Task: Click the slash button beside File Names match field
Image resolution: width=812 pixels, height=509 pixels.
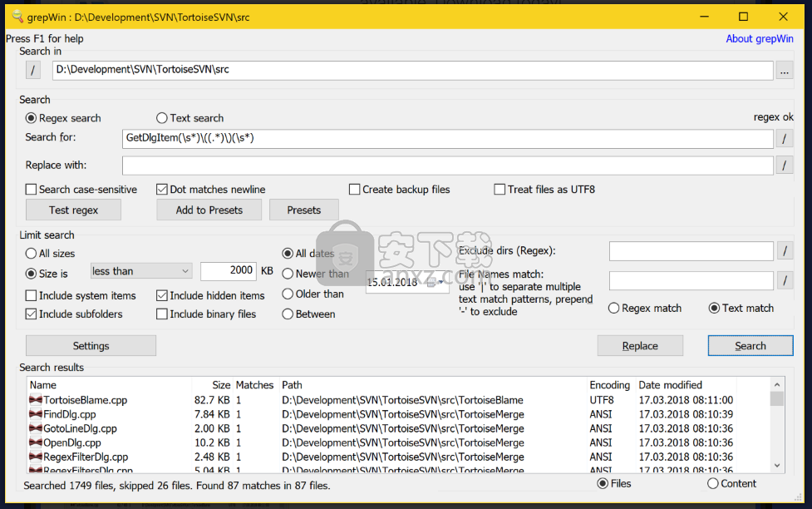Action: (x=785, y=281)
